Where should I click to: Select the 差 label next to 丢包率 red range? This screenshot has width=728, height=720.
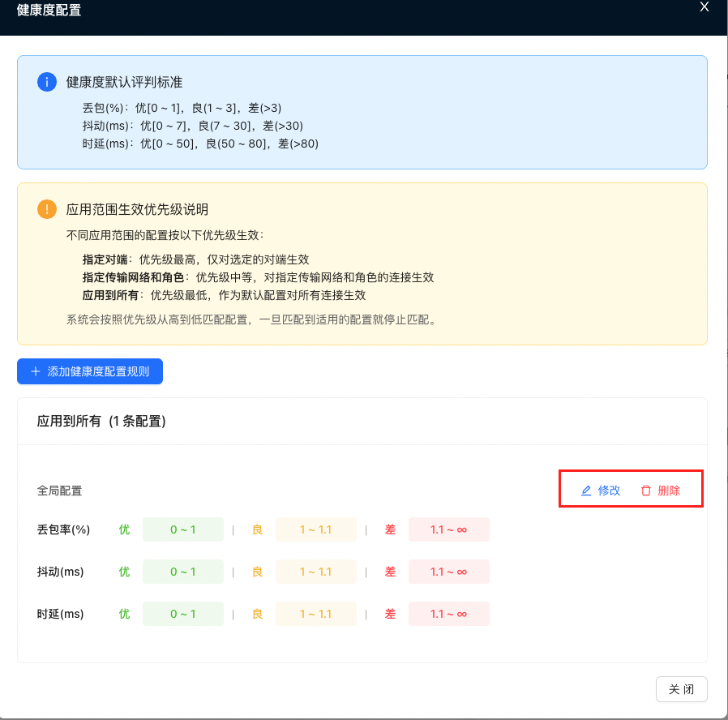pyautogui.click(x=390, y=529)
